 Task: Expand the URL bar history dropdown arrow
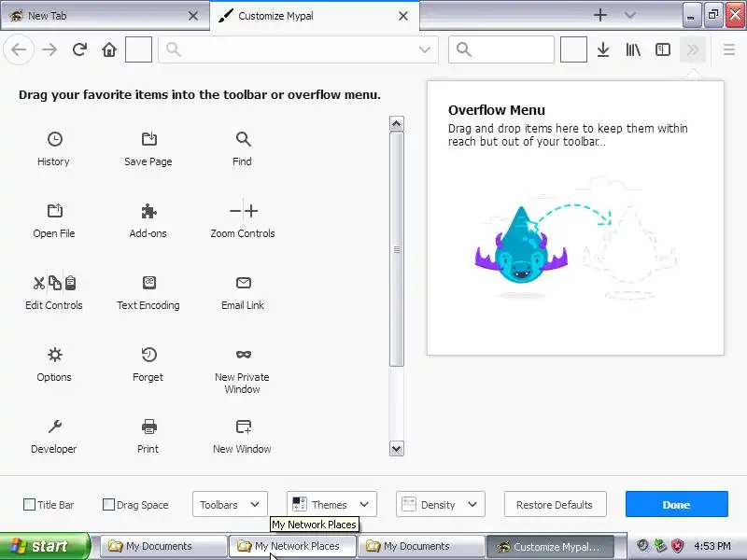tap(425, 49)
